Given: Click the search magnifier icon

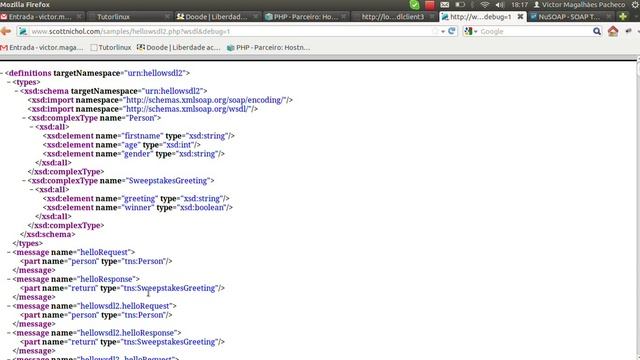Looking at the screenshot, I should (x=597, y=31).
